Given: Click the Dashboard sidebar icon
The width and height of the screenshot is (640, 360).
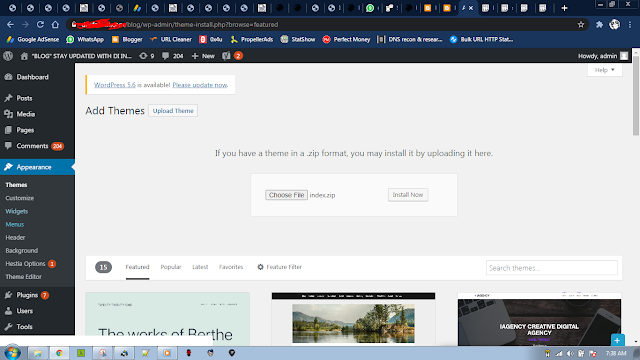Looking at the screenshot, I should [x=8, y=77].
